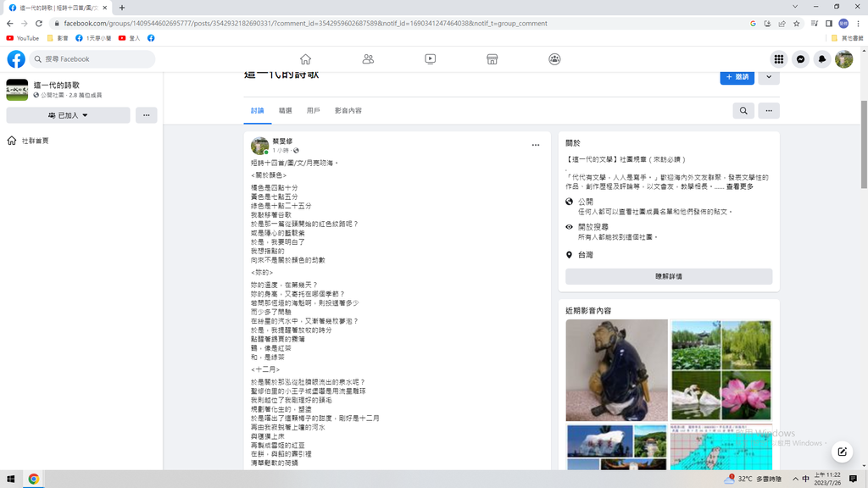868x488 pixels.
Task: Click 查看更多 to expand group description
Action: click(x=739, y=186)
